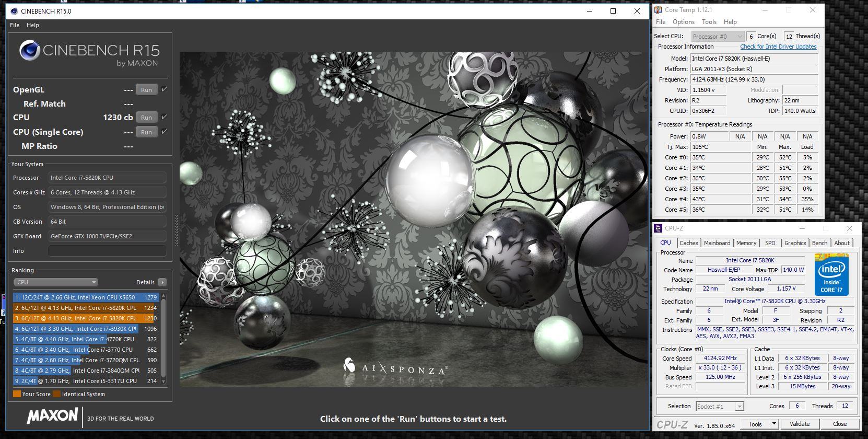The width and height of the screenshot is (868, 439).
Task: Select ranking row 7 Intel Core i7-3720QM
Action: coord(85,360)
